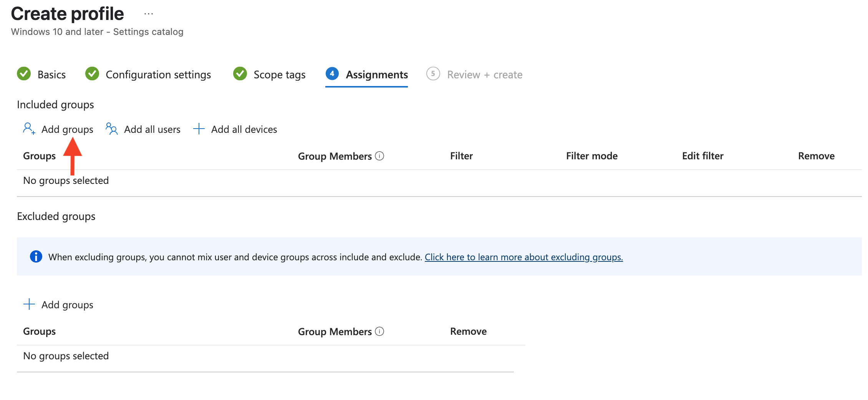Jump to the Review + create step
The image size is (868, 400).
pyautogui.click(x=484, y=74)
